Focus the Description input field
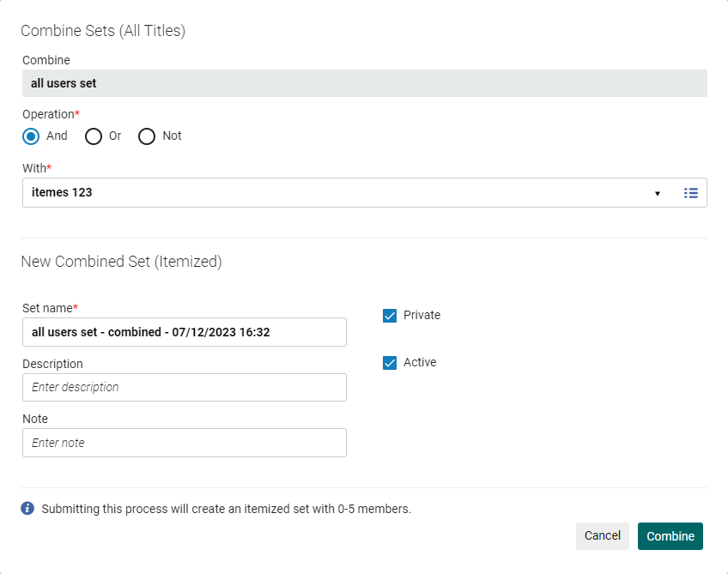Image resolution: width=728 pixels, height=574 pixels. 185,387
